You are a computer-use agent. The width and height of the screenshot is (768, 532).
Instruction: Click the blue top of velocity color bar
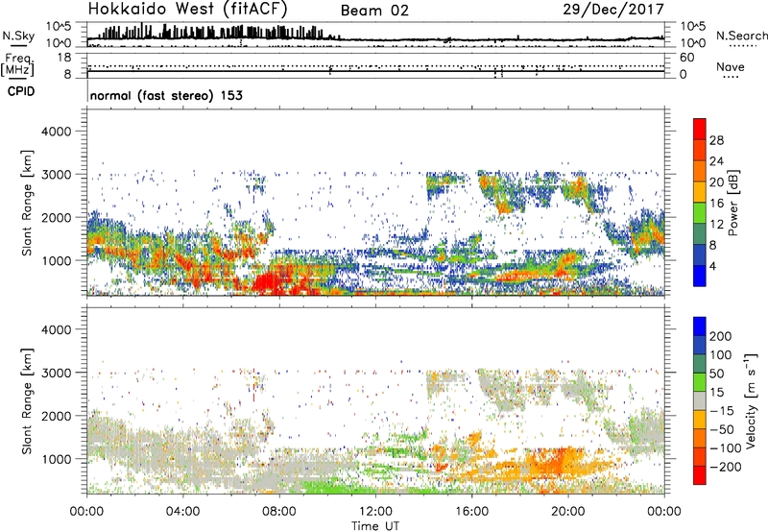[700, 326]
